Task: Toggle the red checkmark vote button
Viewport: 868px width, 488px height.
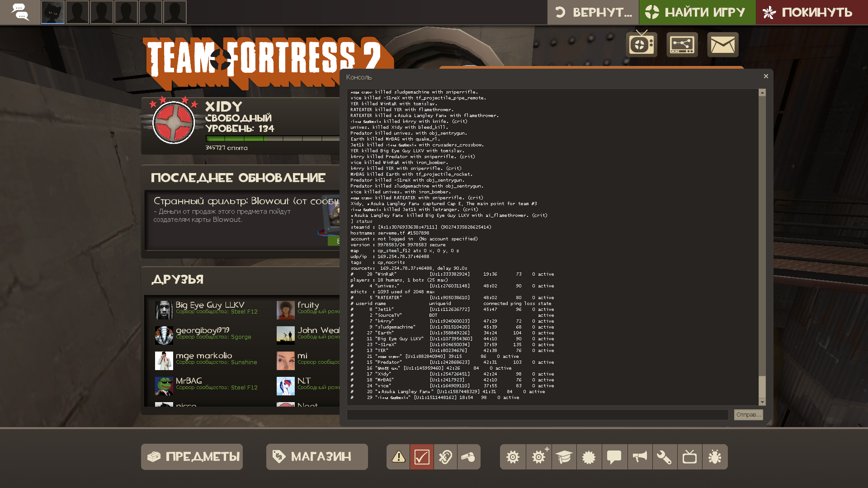Action: tap(422, 457)
